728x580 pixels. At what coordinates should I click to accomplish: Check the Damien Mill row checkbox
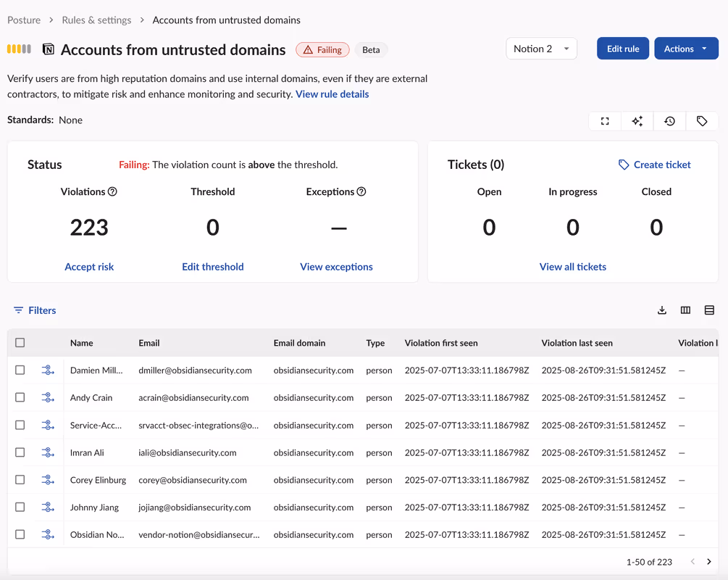pyautogui.click(x=20, y=370)
